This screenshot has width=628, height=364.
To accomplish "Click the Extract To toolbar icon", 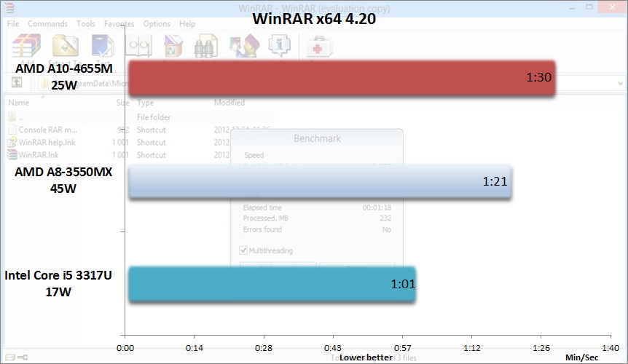I will pyautogui.click(x=66, y=46).
